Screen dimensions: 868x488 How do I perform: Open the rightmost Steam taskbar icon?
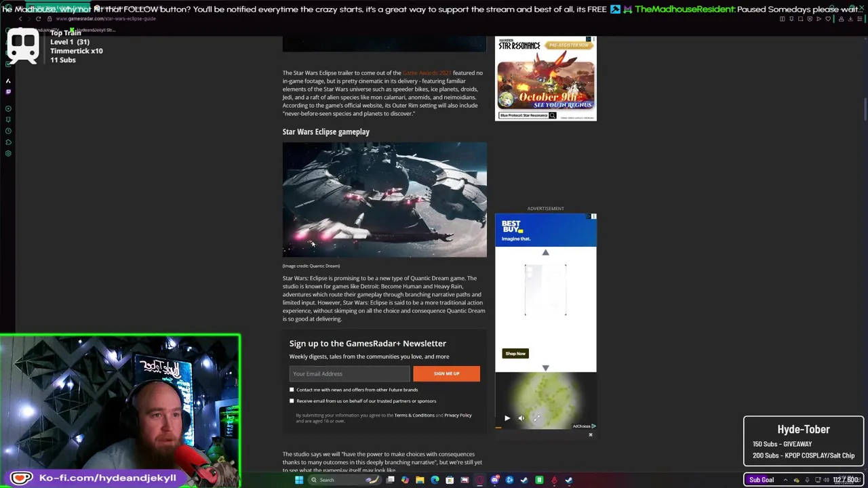coord(569,480)
